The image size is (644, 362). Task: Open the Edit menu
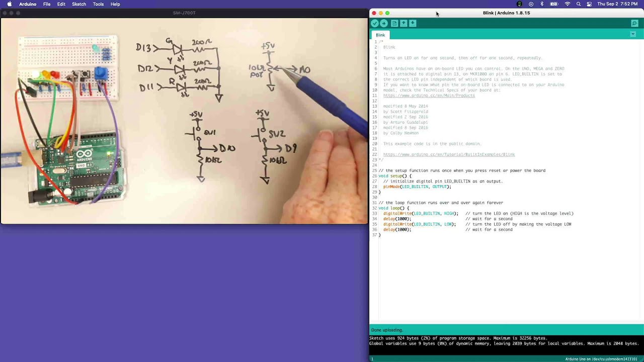coord(61,4)
